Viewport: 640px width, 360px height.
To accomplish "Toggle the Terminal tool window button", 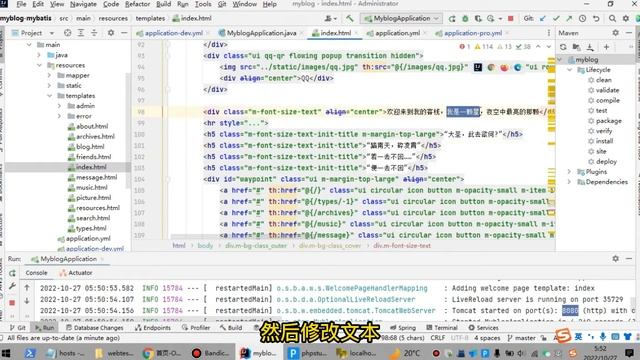I will tap(441, 328).
